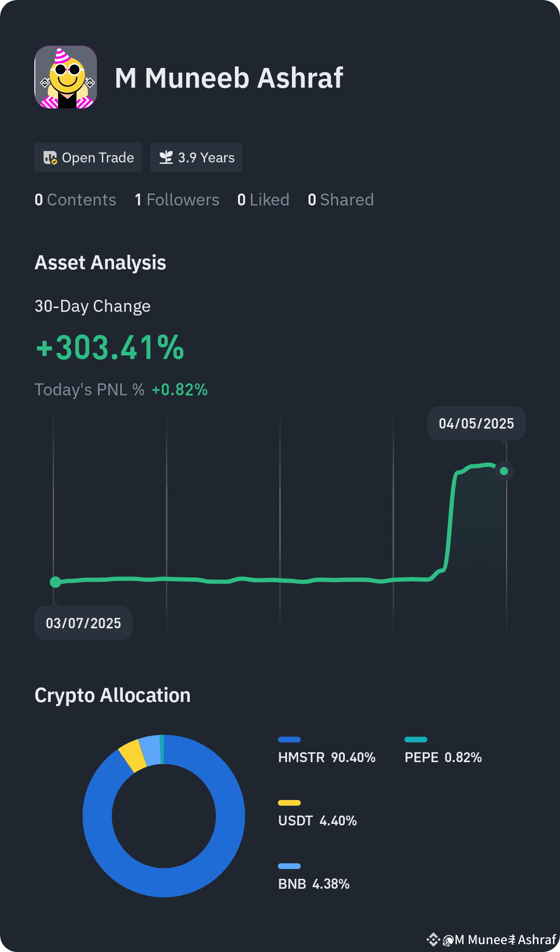View the 0 Shared count
Screen dimensions: 560x952
pyautogui.click(x=341, y=200)
